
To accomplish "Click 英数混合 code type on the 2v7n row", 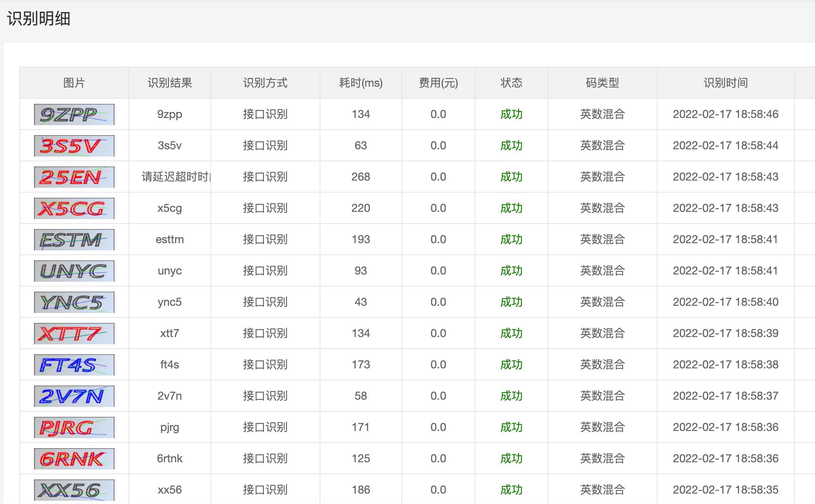I will point(602,396).
